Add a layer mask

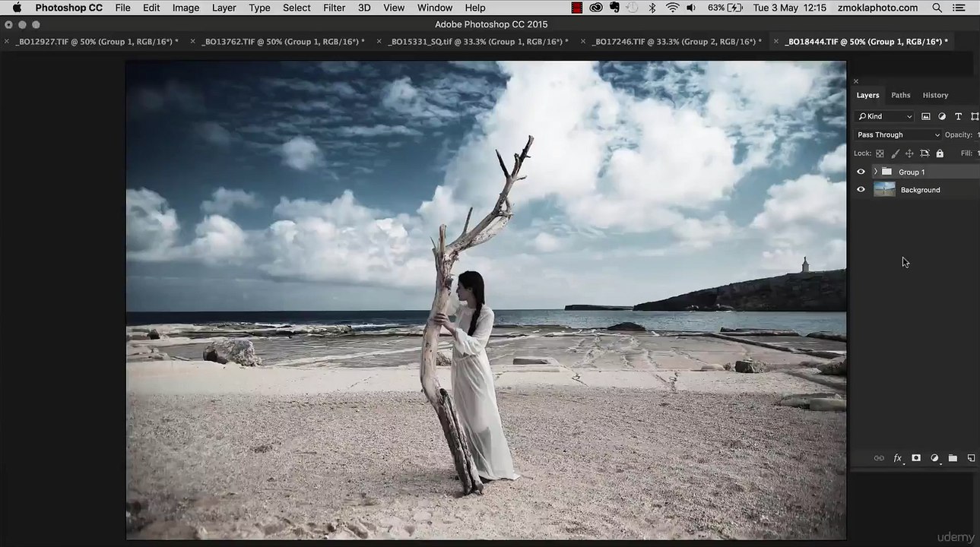pyautogui.click(x=916, y=458)
